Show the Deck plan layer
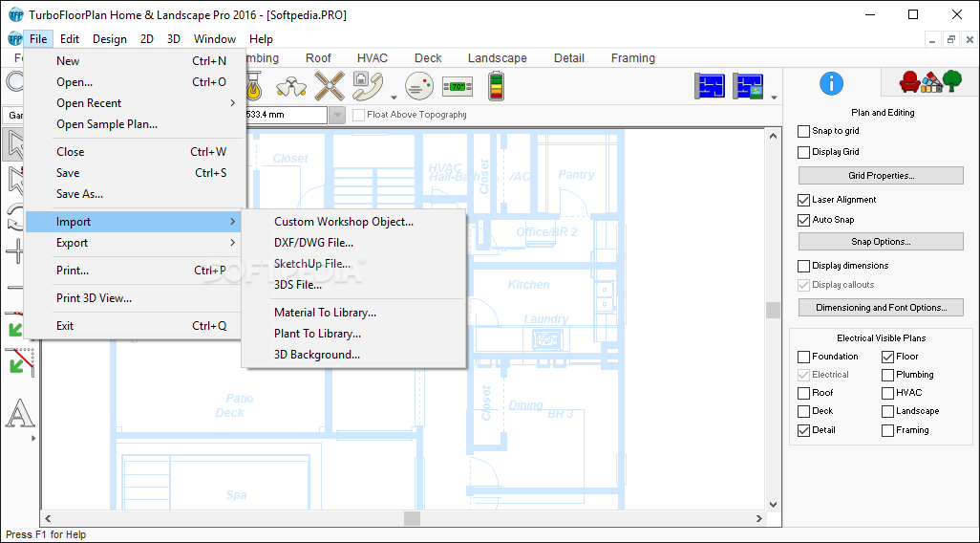Image resolution: width=980 pixels, height=543 pixels. point(803,412)
